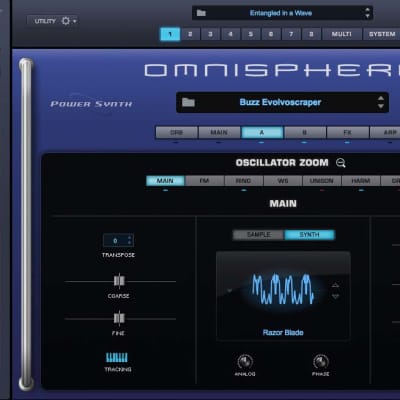The width and height of the screenshot is (400, 400).
Task: Open the Buzz Evolvoscraper patch menu
Action: (x=282, y=102)
